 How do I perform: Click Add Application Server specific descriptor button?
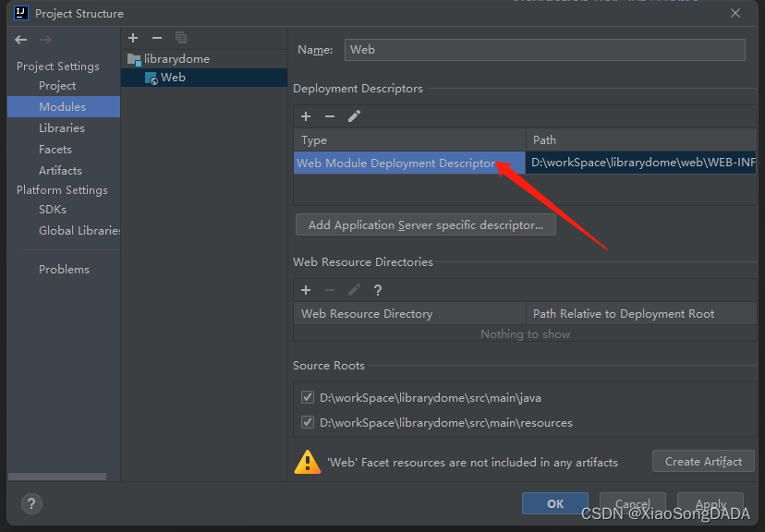(x=425, y=224)
